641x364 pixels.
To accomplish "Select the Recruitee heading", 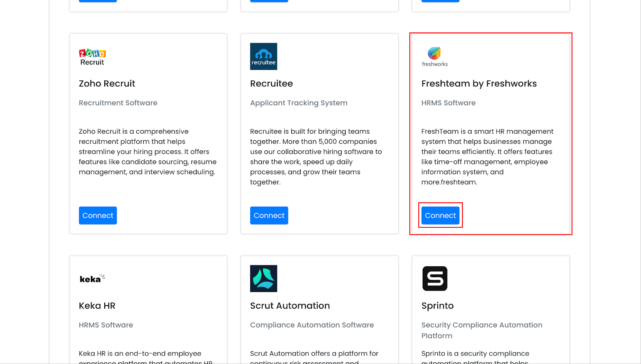I will [x=271, y=84].
